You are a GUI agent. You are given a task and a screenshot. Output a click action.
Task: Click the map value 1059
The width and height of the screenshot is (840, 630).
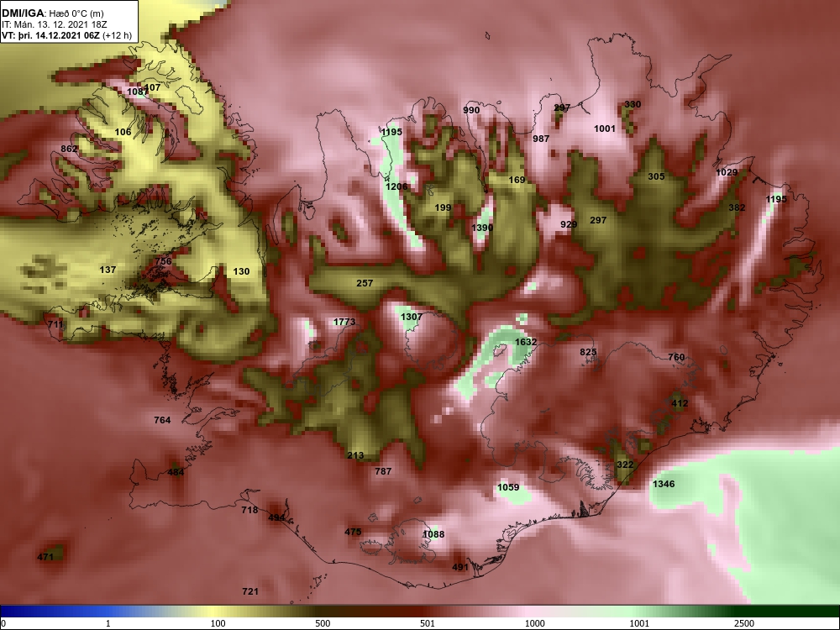[508, 487]
